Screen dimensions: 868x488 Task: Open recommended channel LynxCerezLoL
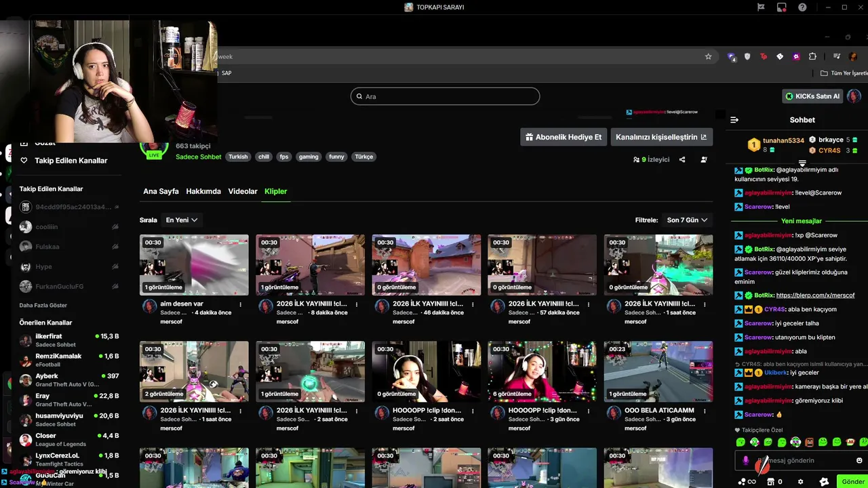pos(69,459)
